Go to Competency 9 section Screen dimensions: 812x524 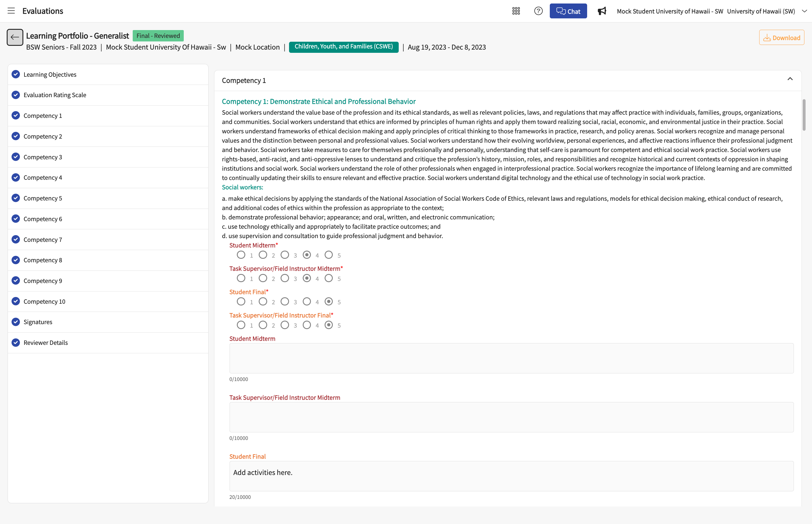[108, 281]
